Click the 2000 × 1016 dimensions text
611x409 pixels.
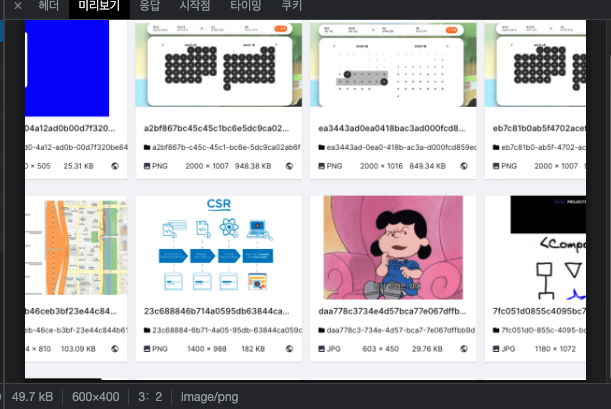[x=381, y=166]
